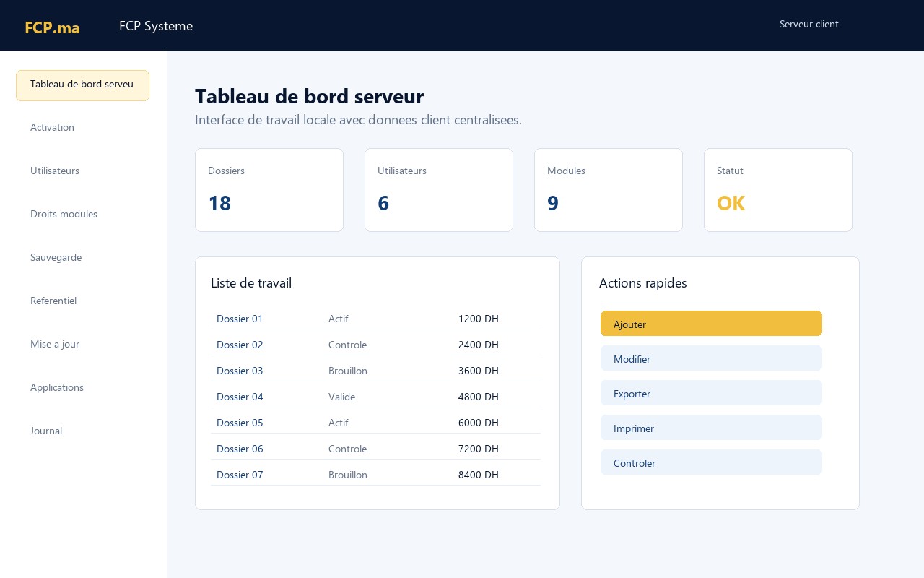Click the Actif status of Dossier 01
The image size is (924, 578).
click(339, 319)
